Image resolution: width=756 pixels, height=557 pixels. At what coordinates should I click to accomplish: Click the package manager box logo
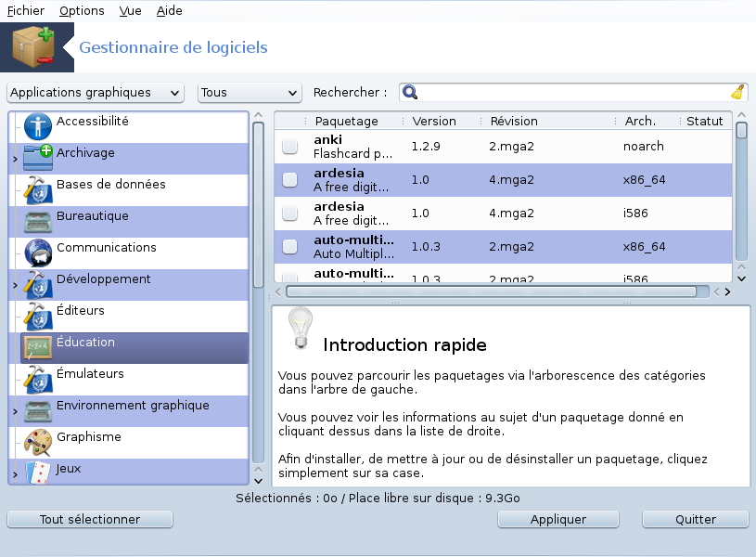[33, 47]
